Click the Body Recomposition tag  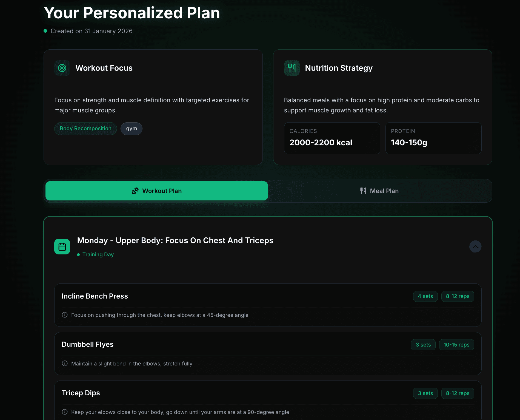tap(85, 128)
